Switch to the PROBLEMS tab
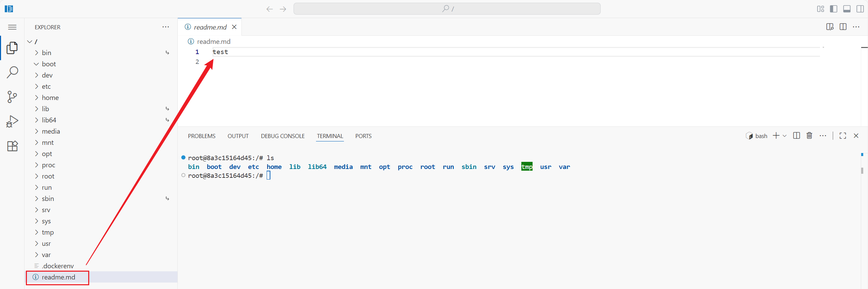The width and height of the screenshot is (868, 289). click(x=202, y=136)
